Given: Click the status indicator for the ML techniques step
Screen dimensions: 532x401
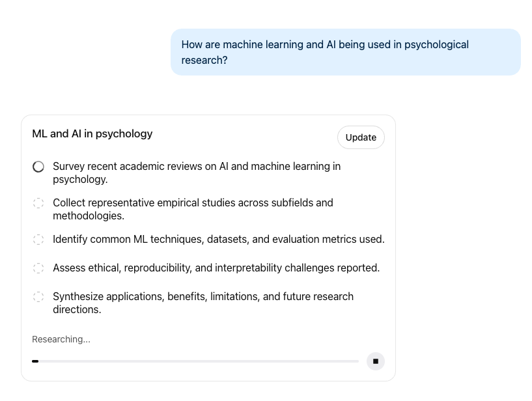Looking at the screenshot, I should (x=38, y=240).
